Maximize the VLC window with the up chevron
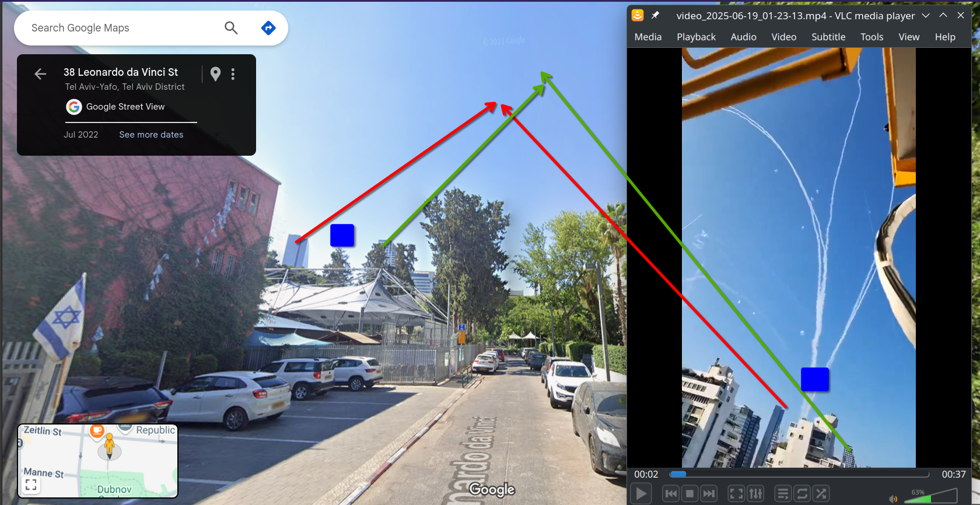 click(943, 15)
